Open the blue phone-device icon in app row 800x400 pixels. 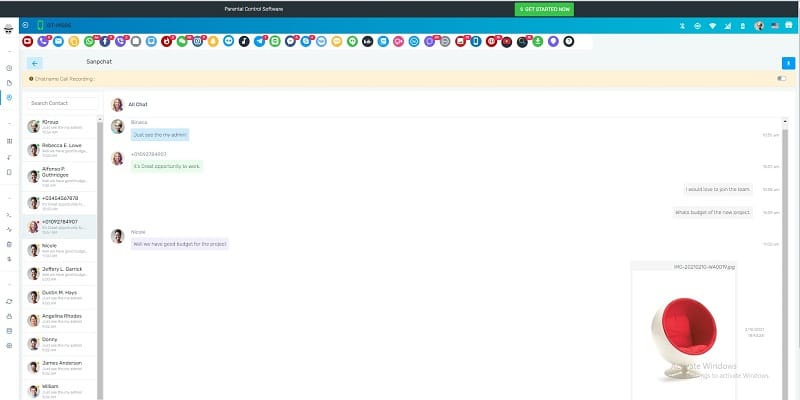pyautogui.click(x=476, y=41)
